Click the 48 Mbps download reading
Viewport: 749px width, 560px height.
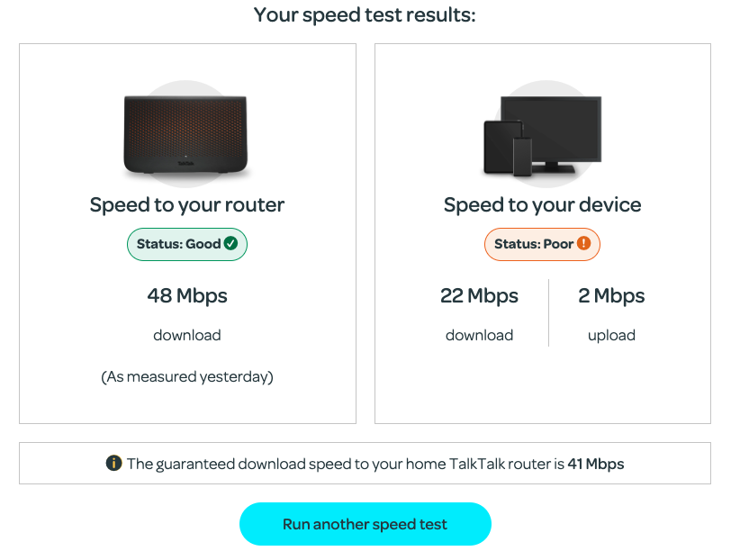pos(186,295)
